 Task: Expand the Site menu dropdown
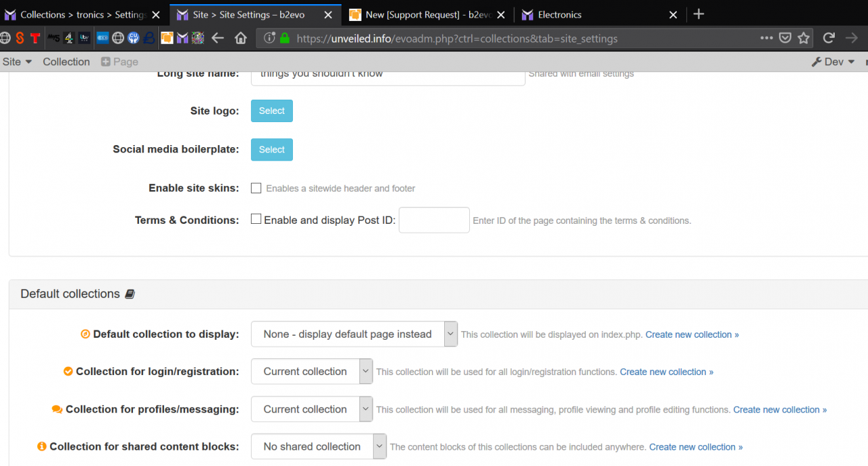pos(17,62)
